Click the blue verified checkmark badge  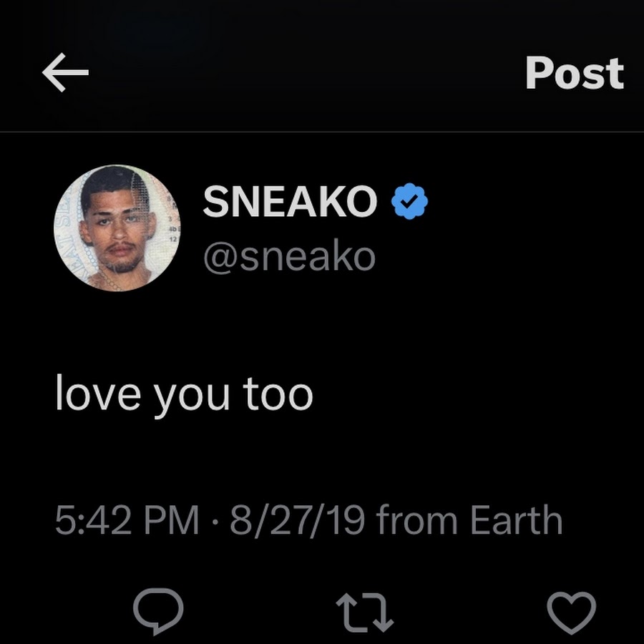click(409, 201)
